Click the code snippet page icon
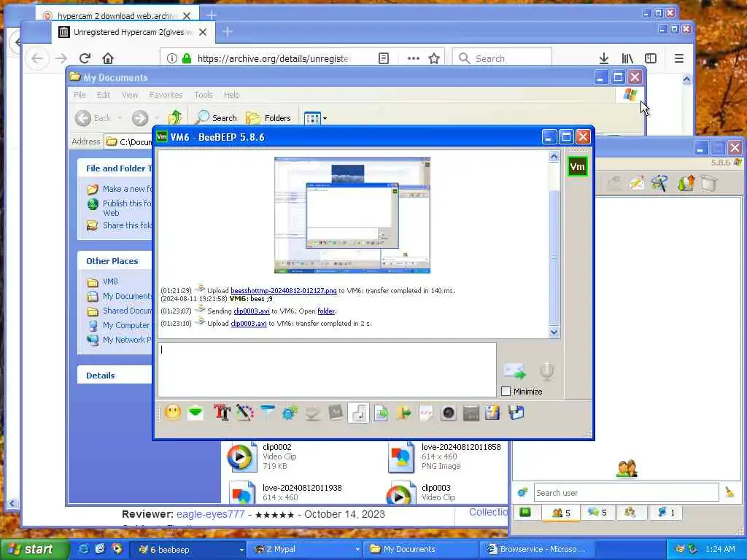 pyautogui.click(x=426, y=413)
